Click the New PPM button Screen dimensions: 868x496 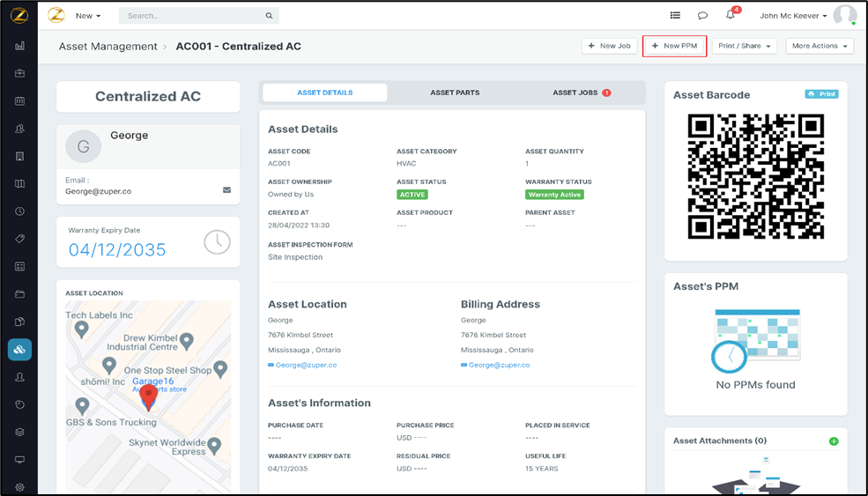coord(675,46)
